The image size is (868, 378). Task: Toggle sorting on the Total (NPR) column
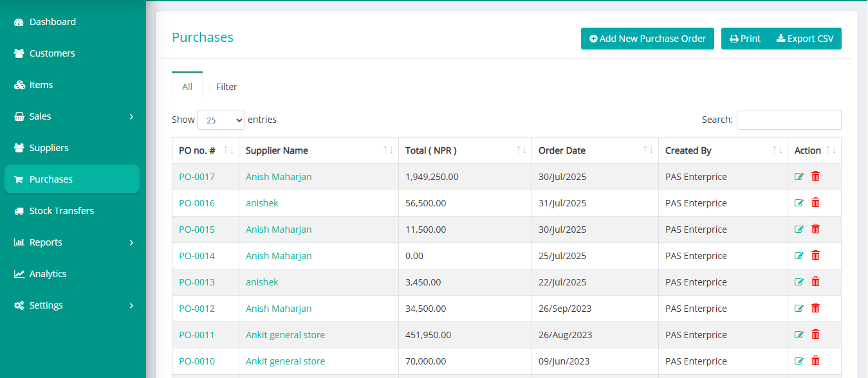pyautogui.click(x=520, y=150)
